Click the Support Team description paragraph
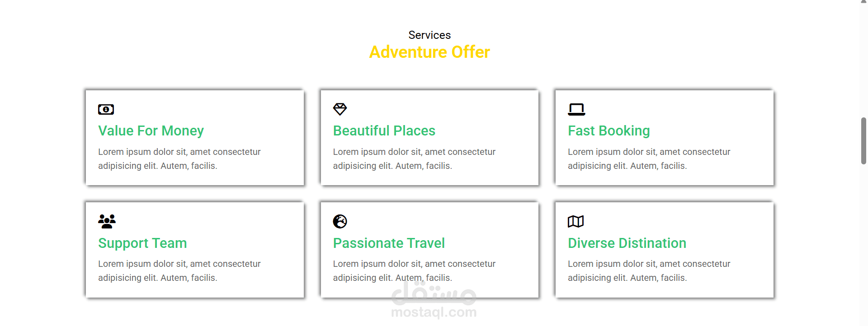This screenshot has width=868, height=326. point(179,271)
